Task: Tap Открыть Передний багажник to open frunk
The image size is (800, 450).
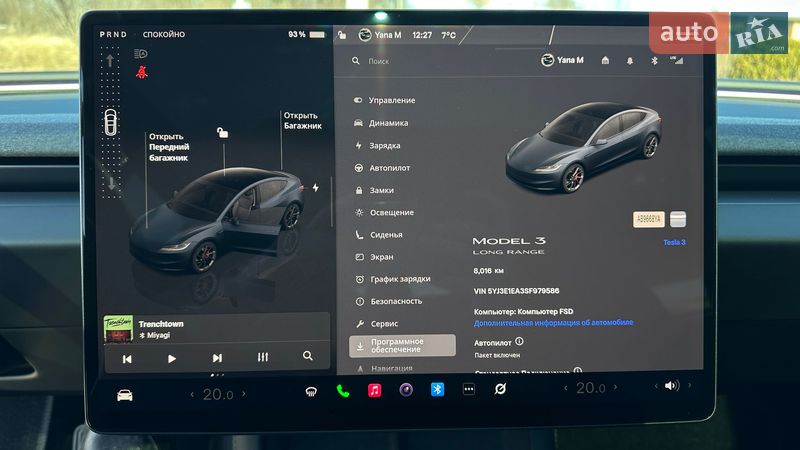Action: (169, 147)
